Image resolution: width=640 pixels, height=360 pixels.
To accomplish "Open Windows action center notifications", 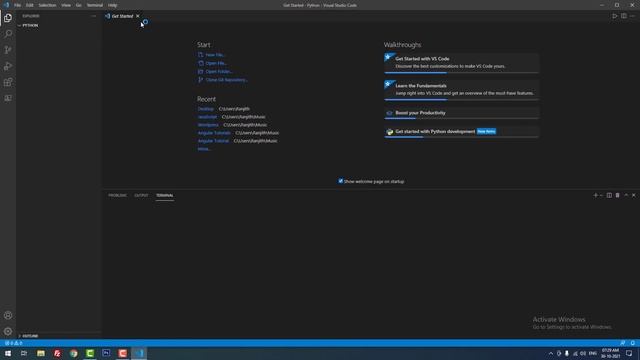I will point(629,353).
